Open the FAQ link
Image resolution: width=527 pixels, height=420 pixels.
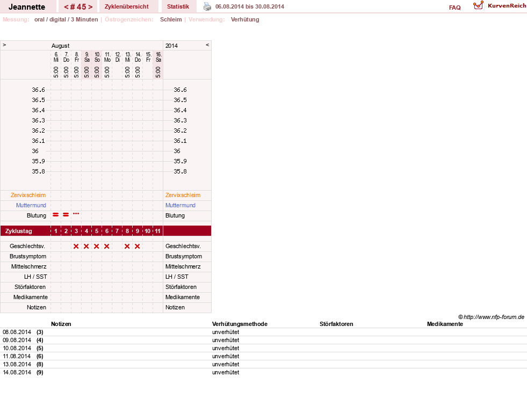click(454, 8)
